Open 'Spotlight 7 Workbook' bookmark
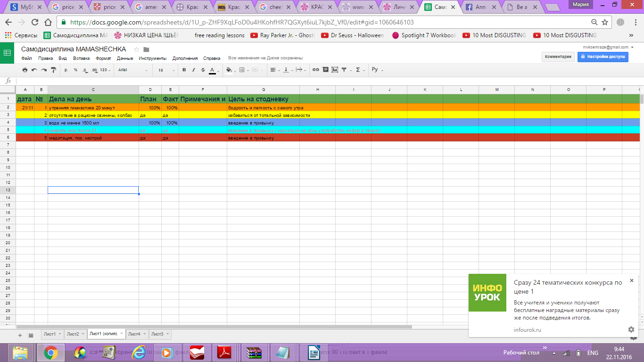 [x=424, y=35]
